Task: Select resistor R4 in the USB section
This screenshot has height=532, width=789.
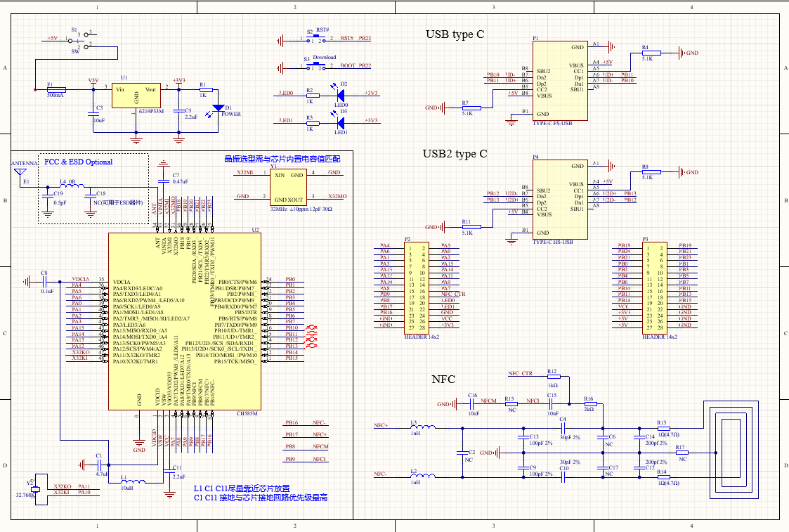Action: click(x=651, y=52)
